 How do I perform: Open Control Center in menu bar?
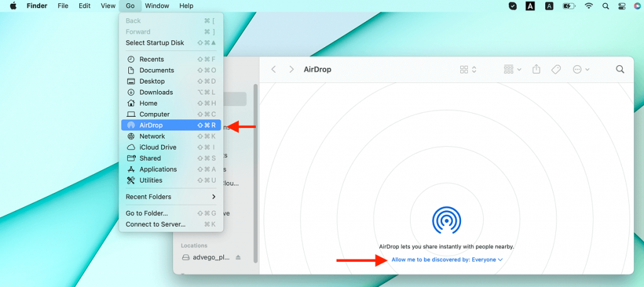click(x=621, y=6)
